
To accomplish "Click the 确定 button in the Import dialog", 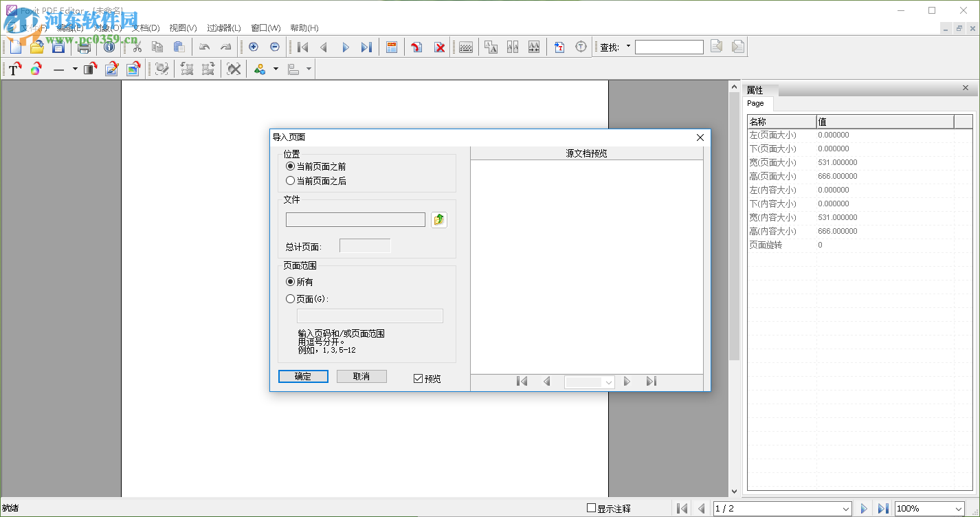I will click(303, 377).
